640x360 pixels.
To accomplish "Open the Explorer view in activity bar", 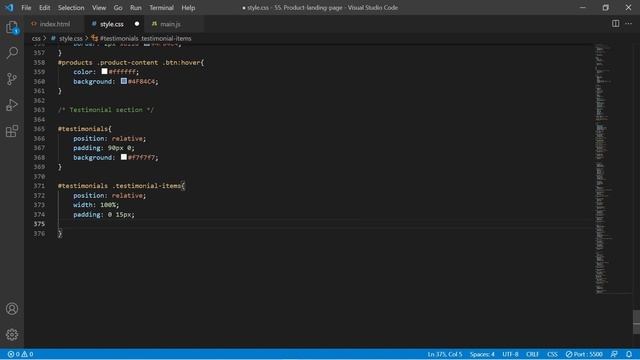I will coord(12,27).
